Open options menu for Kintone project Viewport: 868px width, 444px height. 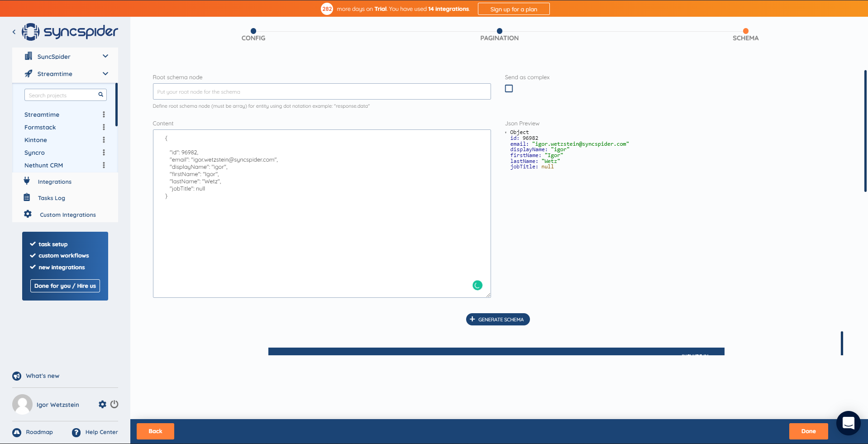pos(104,140)
